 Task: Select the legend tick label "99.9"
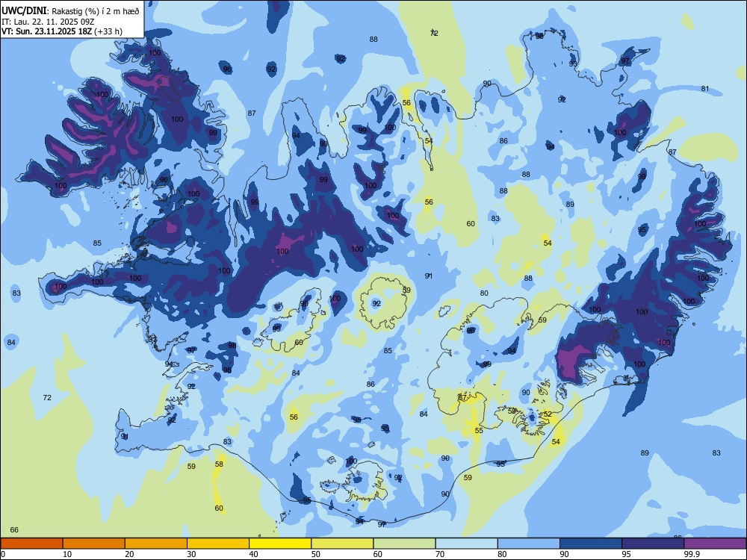pos(691,554)
